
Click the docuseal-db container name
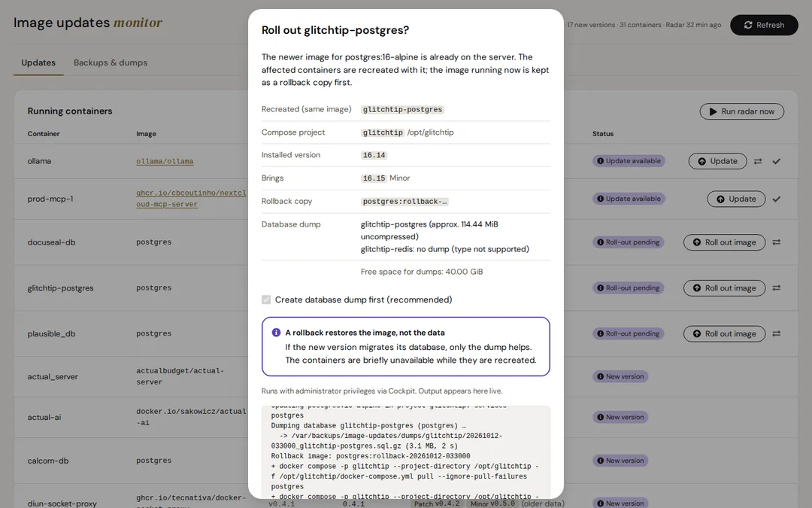tap(51, 242)
